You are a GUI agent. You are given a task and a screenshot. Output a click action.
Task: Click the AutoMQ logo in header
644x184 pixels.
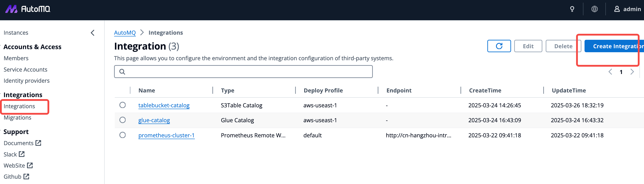(x=28, y=9)
